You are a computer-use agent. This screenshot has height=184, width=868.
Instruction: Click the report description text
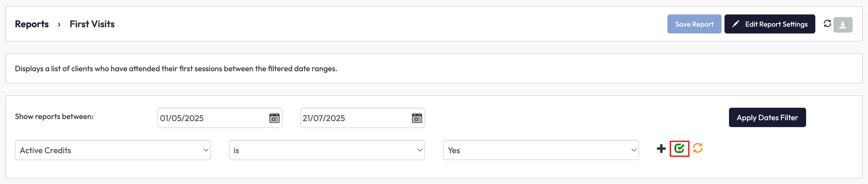pos(176,69)
